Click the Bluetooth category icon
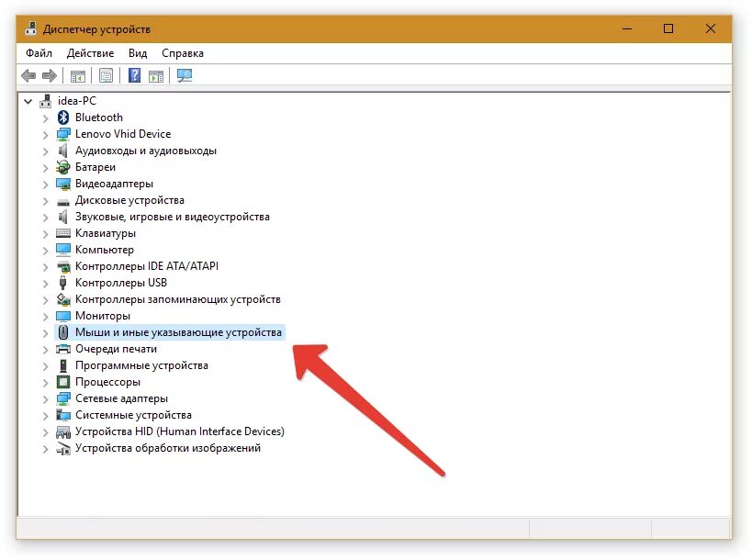The height and width of the screenshot is (560, 752). 63,118
